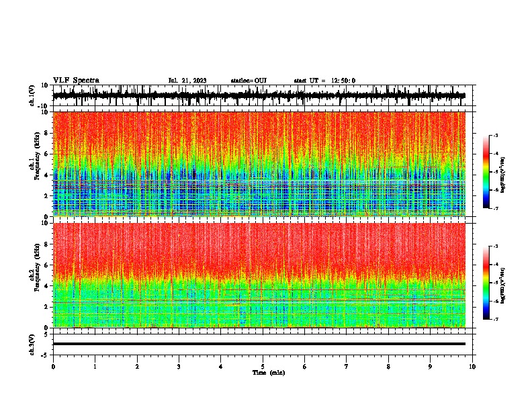
Task: Click the ch.2 spectrogram color bar
Action: 486,283
